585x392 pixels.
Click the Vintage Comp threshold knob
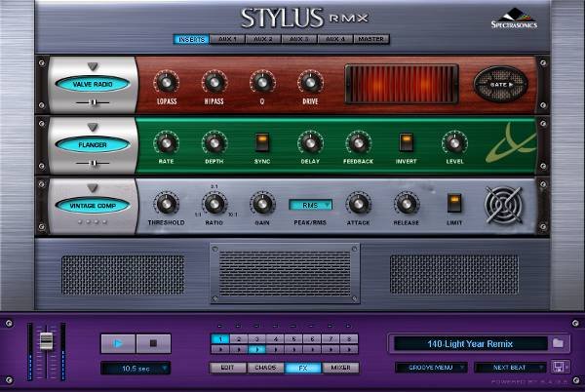pyautogui.click(x=166, y=203)
